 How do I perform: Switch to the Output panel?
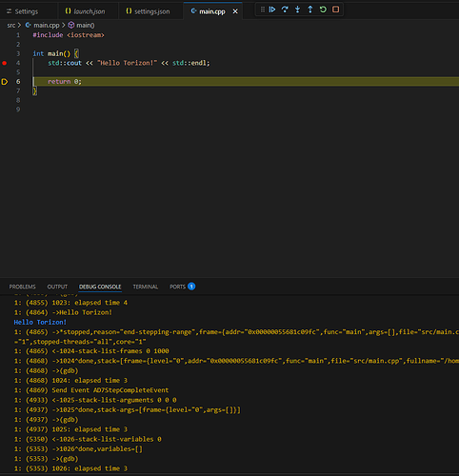click(57, 287)
